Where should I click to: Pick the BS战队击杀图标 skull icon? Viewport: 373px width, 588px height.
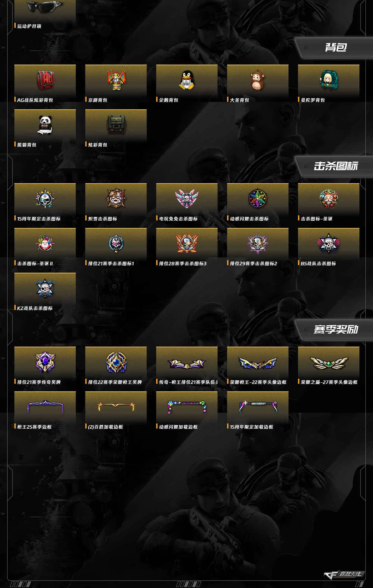click(x=329, y=243)
